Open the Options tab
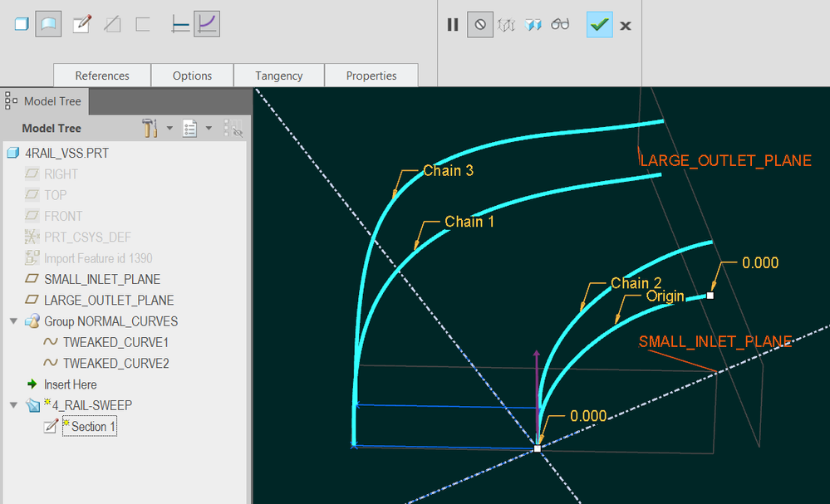Image resolution: width=830 pixels, height=504 pixels. click(192, 76)
